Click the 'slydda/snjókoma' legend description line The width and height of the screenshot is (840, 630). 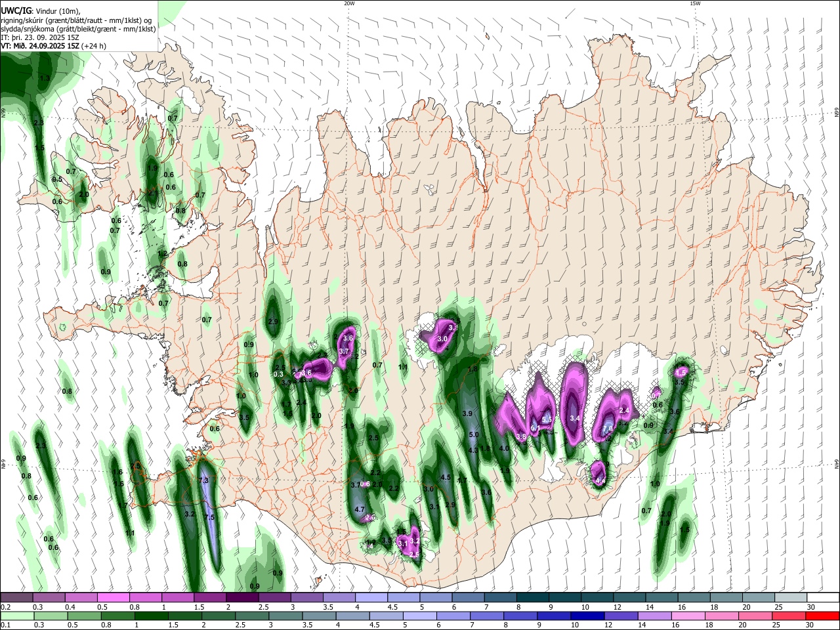pyautogui.click(x=78, y=29)
